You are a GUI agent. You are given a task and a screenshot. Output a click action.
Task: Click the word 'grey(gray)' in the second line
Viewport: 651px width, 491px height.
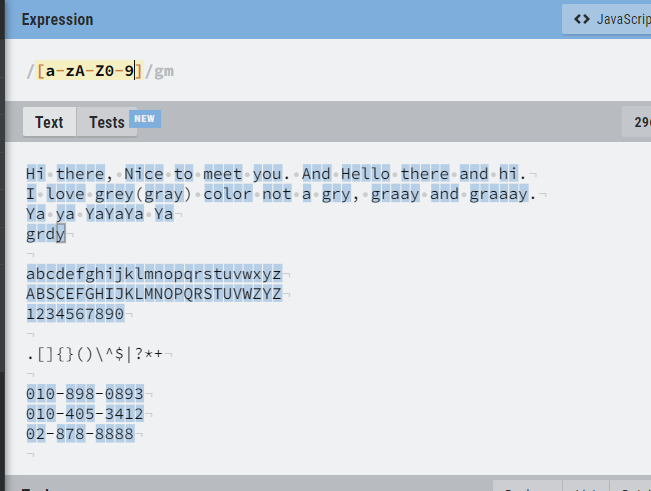[143, 194]
